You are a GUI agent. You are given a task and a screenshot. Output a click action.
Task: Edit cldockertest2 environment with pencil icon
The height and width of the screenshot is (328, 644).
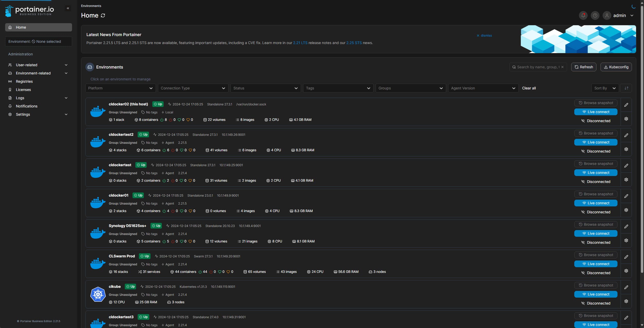pos(626,135)
